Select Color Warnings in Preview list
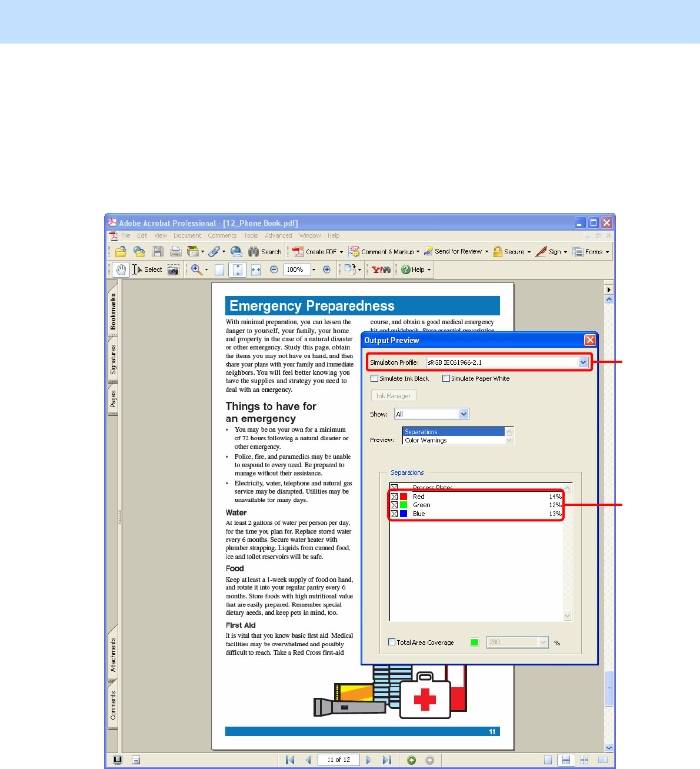 454,440
